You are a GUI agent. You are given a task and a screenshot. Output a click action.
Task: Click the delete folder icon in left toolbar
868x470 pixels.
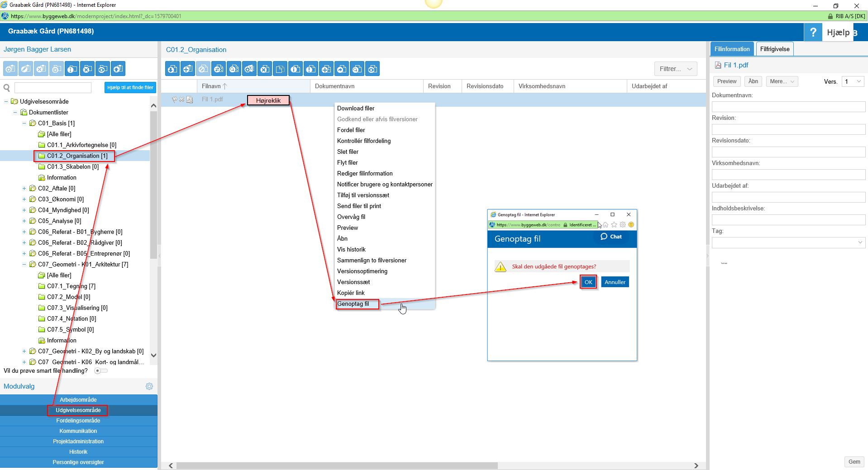(x=87, y=69)
